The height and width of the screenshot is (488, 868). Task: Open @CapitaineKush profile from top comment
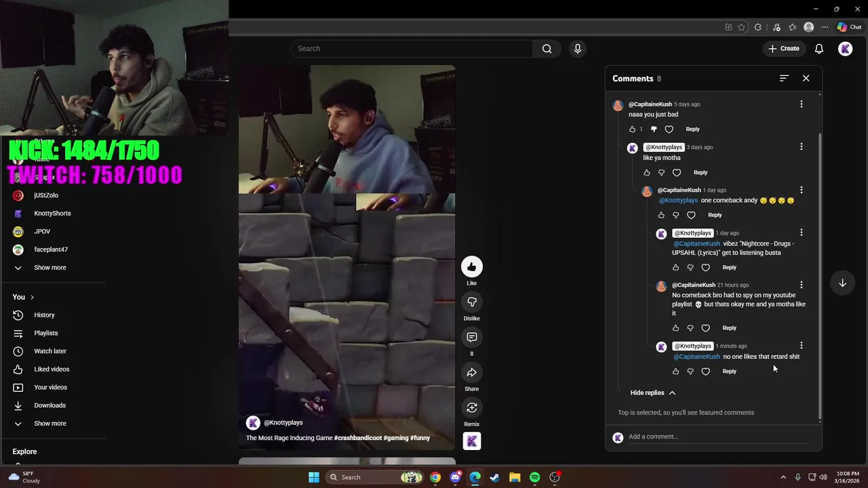click(x=650, y=104)
